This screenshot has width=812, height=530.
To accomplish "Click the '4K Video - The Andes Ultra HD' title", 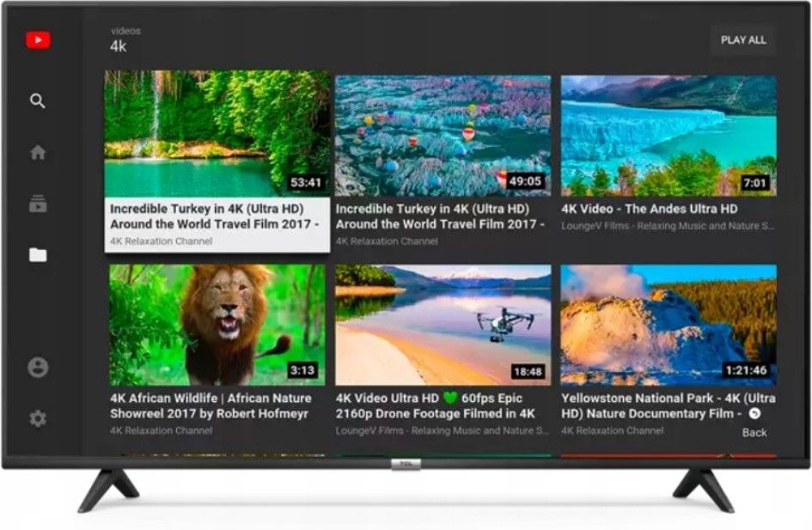I will 650,209.
